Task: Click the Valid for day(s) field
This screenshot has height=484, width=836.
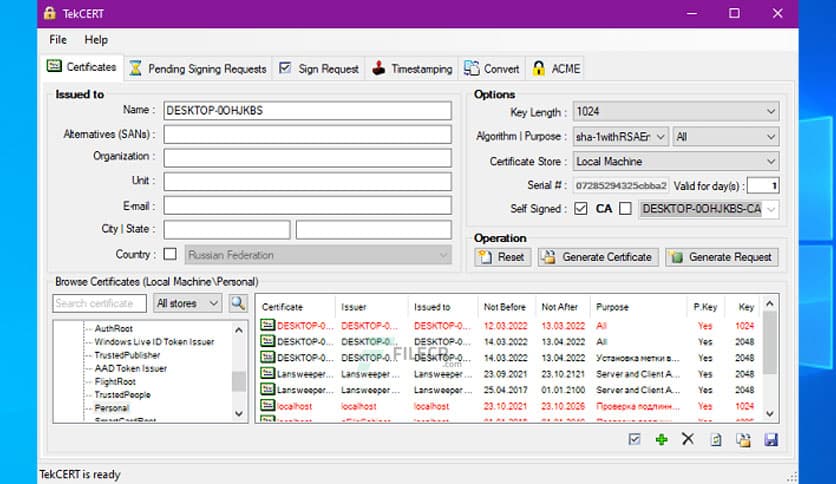Action: 763,185
